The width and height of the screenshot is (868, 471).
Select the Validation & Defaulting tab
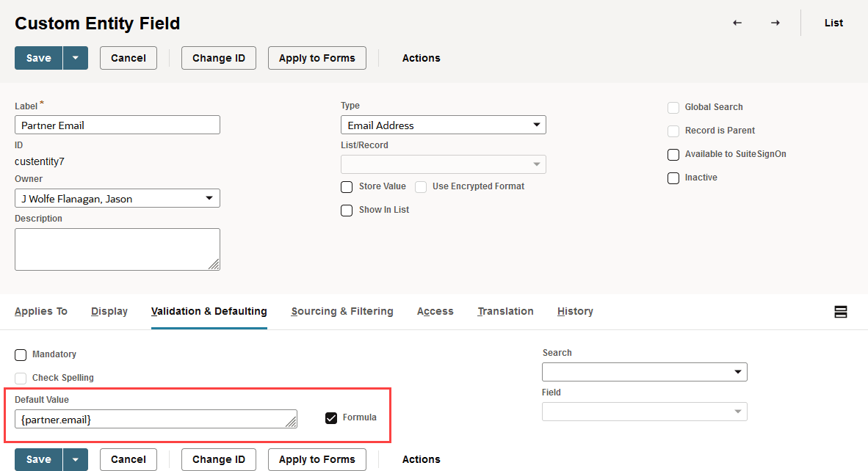pos(209,311)
